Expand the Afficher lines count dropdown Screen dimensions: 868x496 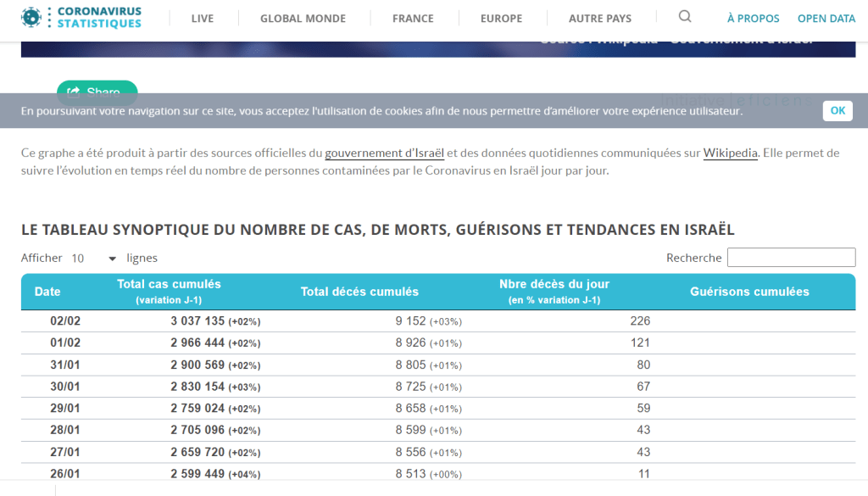93,259
